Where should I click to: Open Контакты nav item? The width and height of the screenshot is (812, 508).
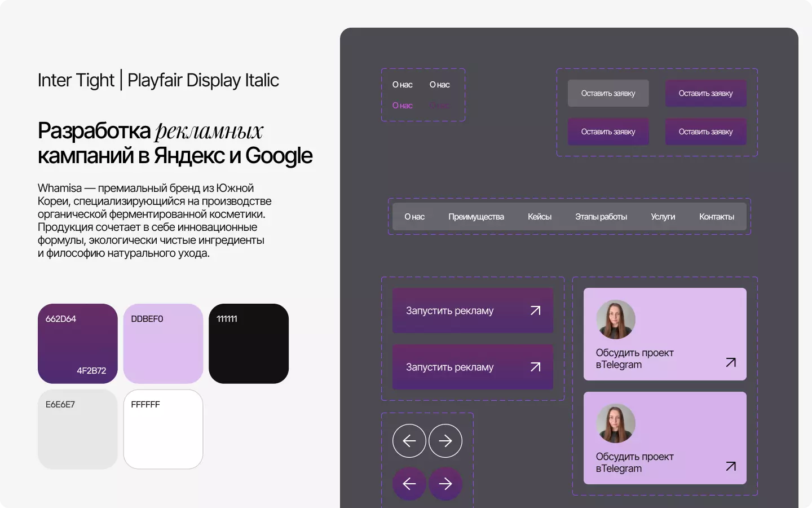pos(717,217)
